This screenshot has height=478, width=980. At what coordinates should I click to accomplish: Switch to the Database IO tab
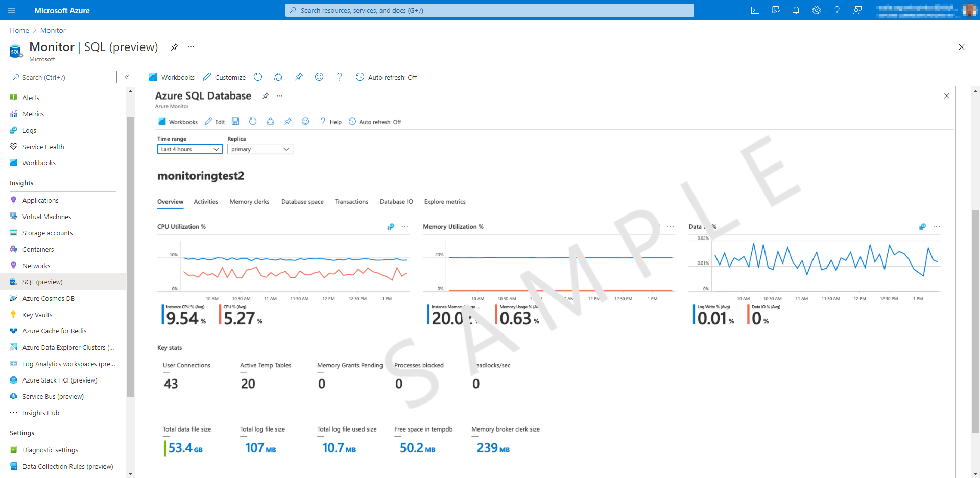(396, 202)
